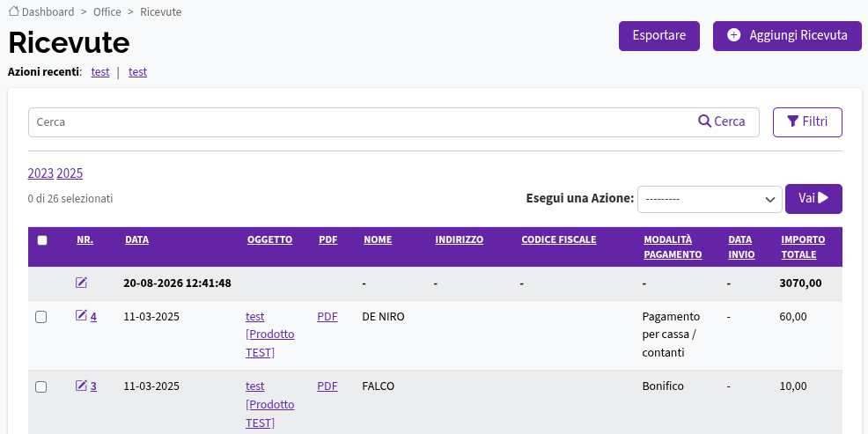Open receipt number 3 link

(x=93, y=386)
